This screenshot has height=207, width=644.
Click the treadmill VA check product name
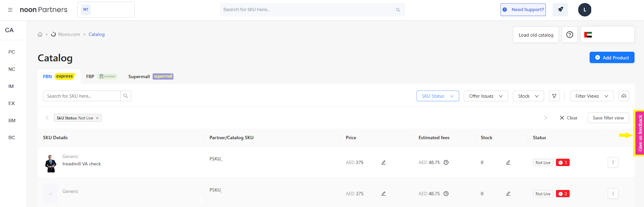coord(82,164)
